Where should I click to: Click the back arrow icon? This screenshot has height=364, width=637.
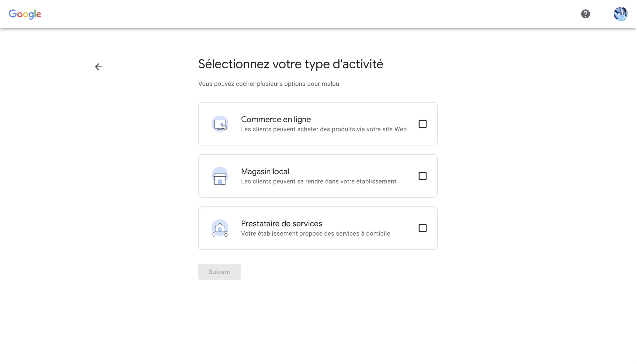click(x=99, y=67)
